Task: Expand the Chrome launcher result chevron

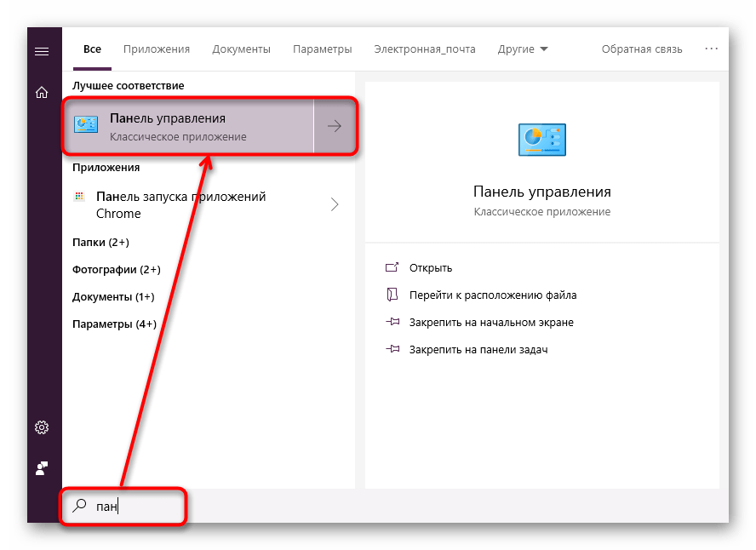Action: [x=334, y=204]
